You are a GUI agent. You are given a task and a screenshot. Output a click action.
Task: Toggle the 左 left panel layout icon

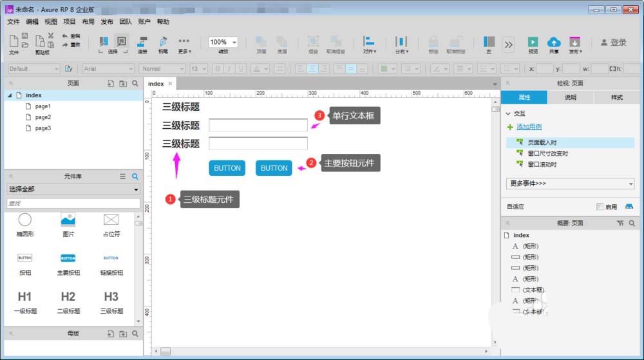coord(489,44)
